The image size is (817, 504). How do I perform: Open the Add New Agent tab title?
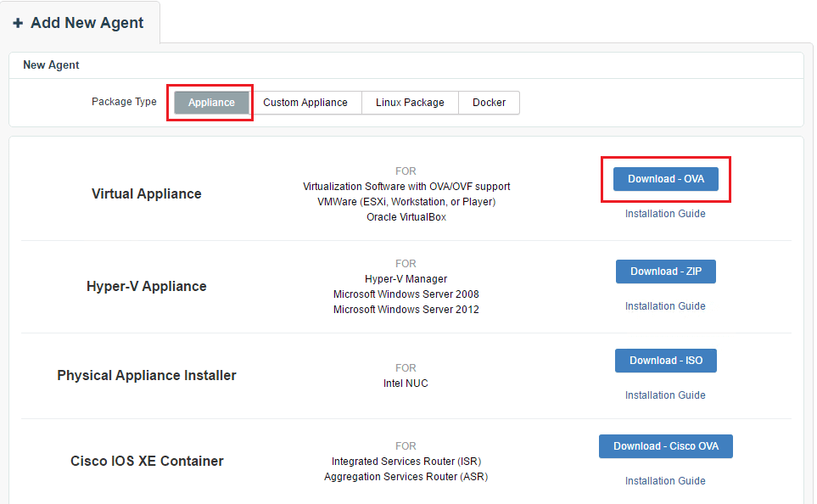(87, 23)
